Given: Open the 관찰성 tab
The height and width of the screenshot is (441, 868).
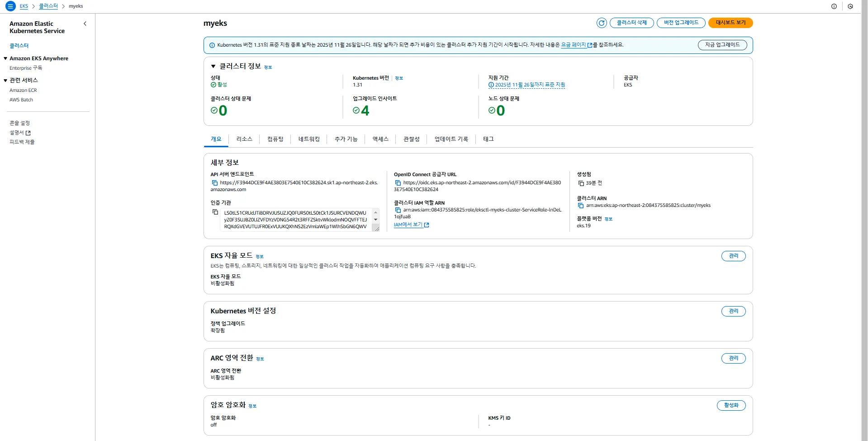Looking at the screenshot, I should 412,139.
